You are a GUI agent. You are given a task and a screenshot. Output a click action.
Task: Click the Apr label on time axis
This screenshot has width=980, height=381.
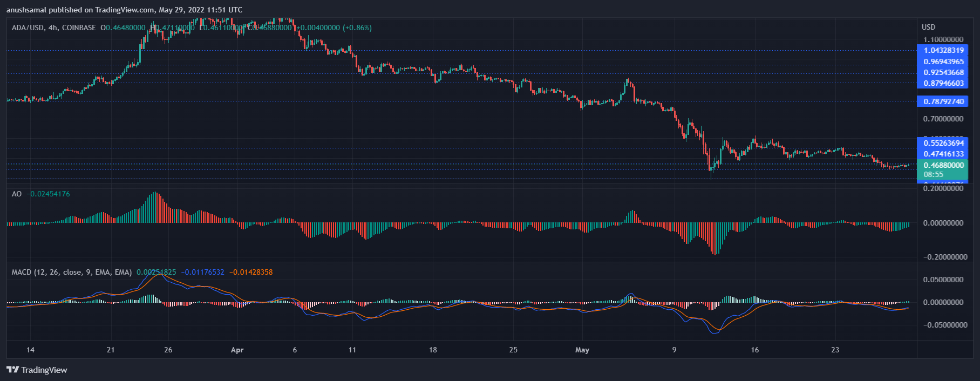click(237, 350)
